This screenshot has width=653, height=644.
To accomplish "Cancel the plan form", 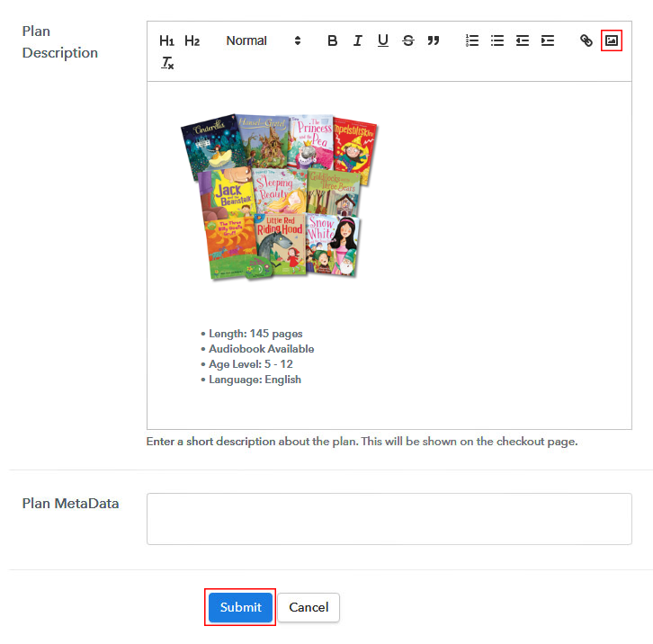I will [309, 607].
